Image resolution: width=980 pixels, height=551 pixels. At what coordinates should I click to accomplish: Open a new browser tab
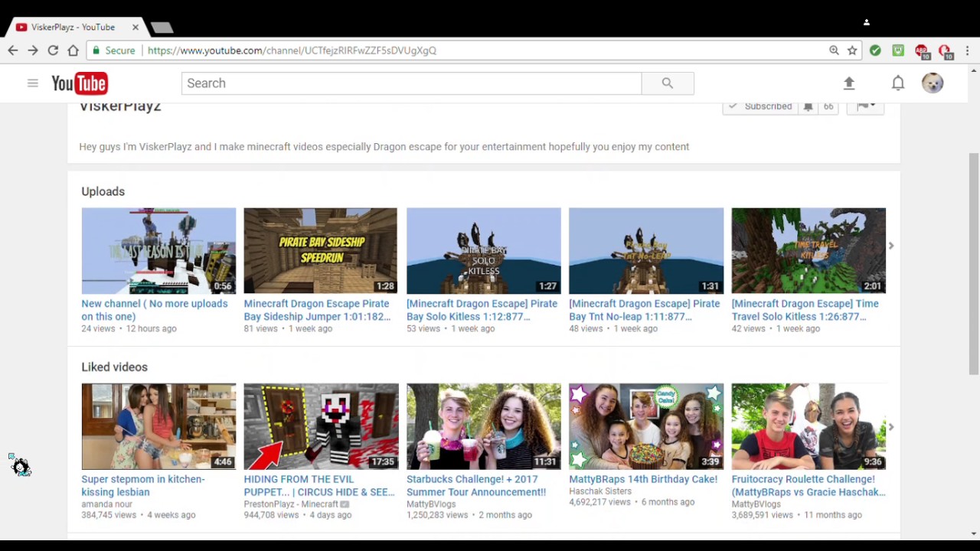162,28
